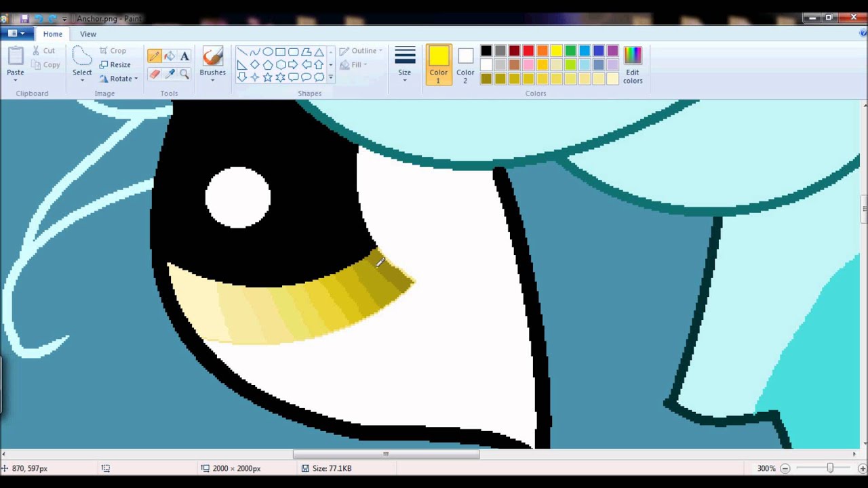Click the vertical scrollbar down arrow
Screen dimensions: 868x488
click(x=863, y=445)
